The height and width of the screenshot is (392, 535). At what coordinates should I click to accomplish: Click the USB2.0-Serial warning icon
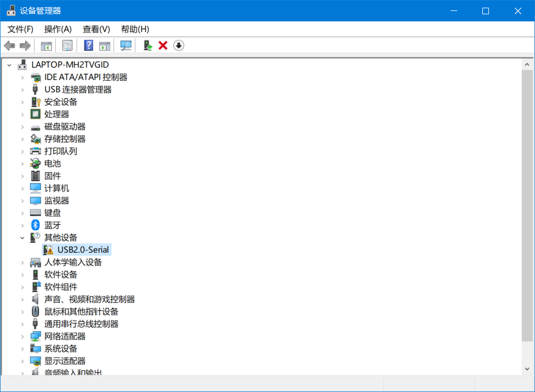click(x=48, y=250)
